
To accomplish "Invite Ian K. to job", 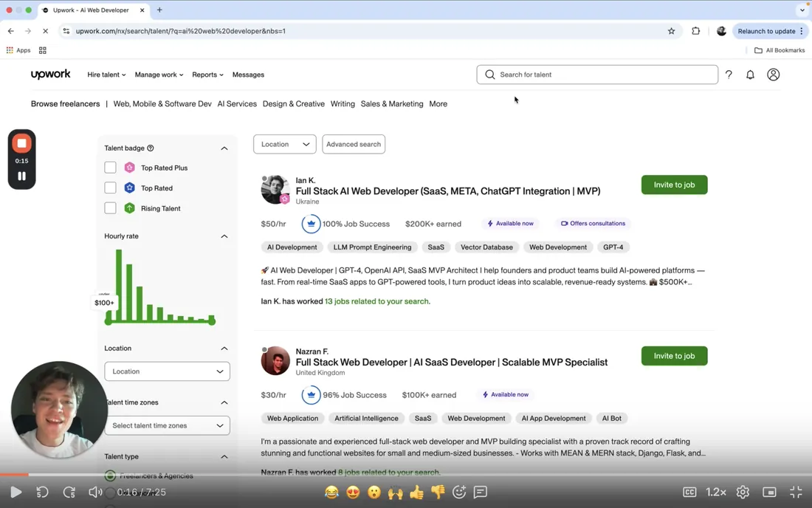I will coord(674,185).
